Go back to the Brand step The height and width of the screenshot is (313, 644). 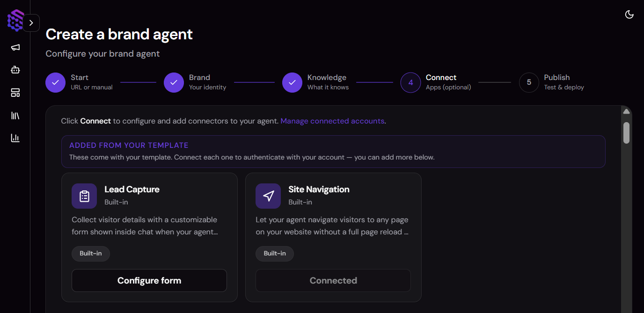pos(174,82)
